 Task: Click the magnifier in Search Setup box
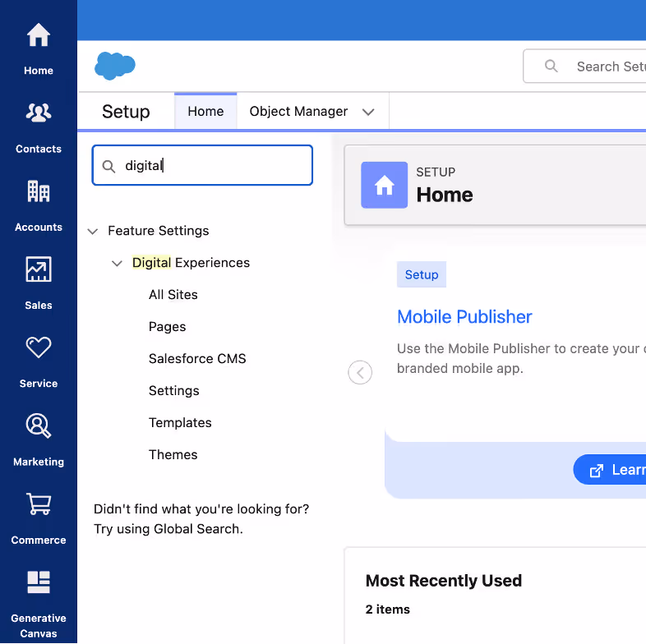[x=551, y=66]
